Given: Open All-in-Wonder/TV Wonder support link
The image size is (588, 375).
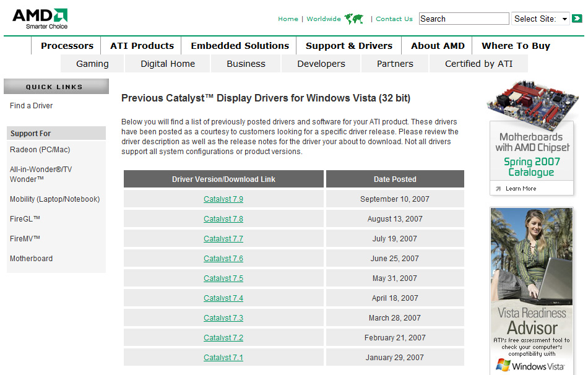Looking at the screenshot, I should pos(40,175).
